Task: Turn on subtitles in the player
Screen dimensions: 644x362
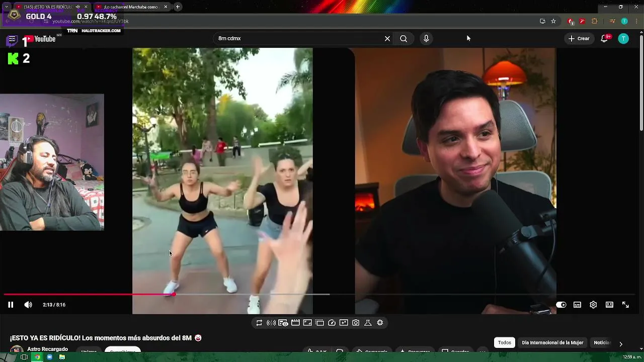Action: point(577,305)
